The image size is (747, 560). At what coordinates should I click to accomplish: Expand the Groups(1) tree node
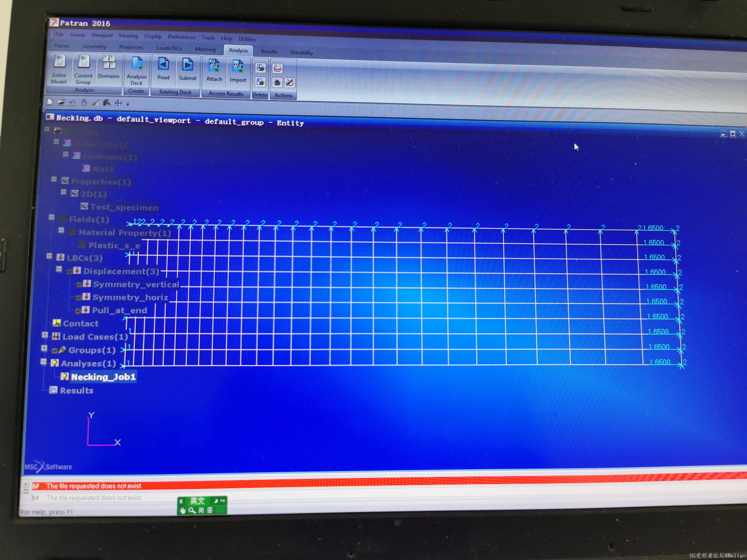click(x=44, y=348)
